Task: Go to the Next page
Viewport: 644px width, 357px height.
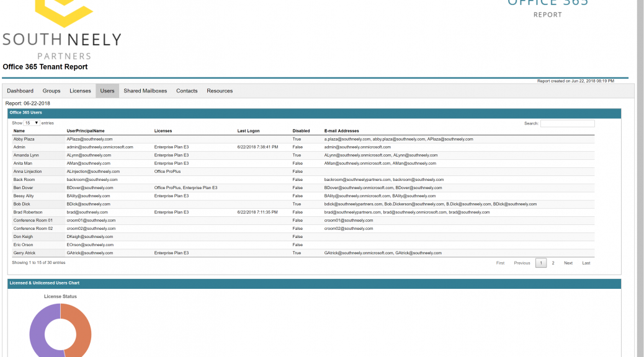Action: pyautogui.click(x=568, y=263)
